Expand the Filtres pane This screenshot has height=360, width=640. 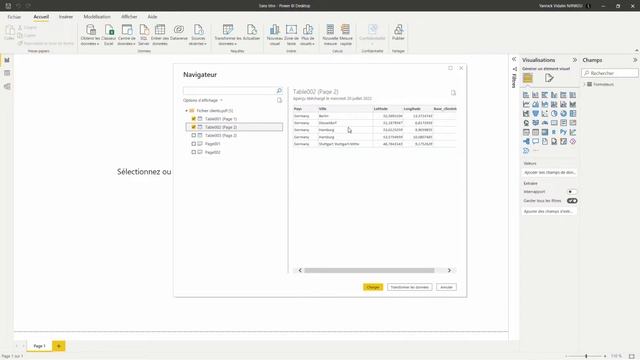[514, 60]
